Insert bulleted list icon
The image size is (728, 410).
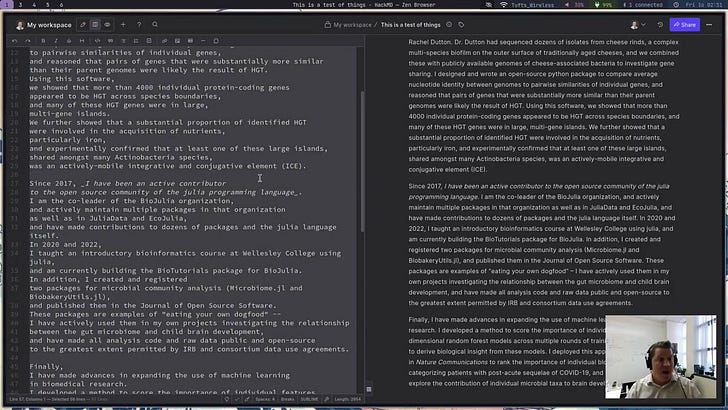(123, 41)
